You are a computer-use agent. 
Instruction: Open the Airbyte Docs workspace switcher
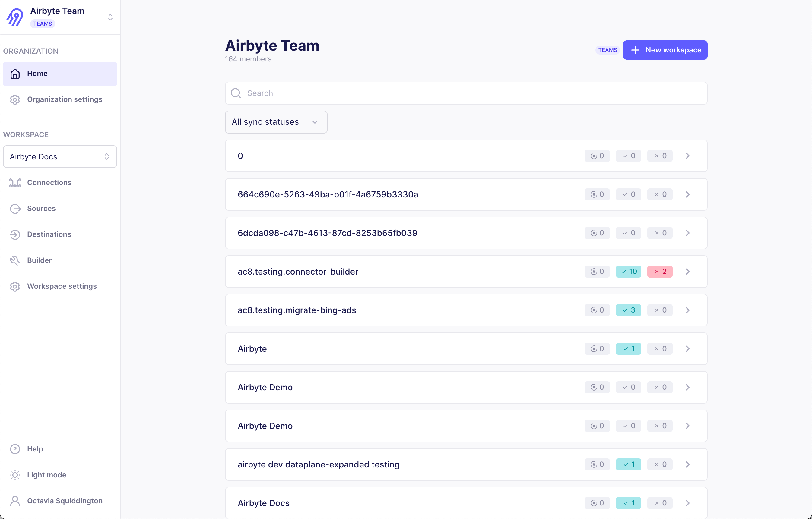tap(60, 156)
